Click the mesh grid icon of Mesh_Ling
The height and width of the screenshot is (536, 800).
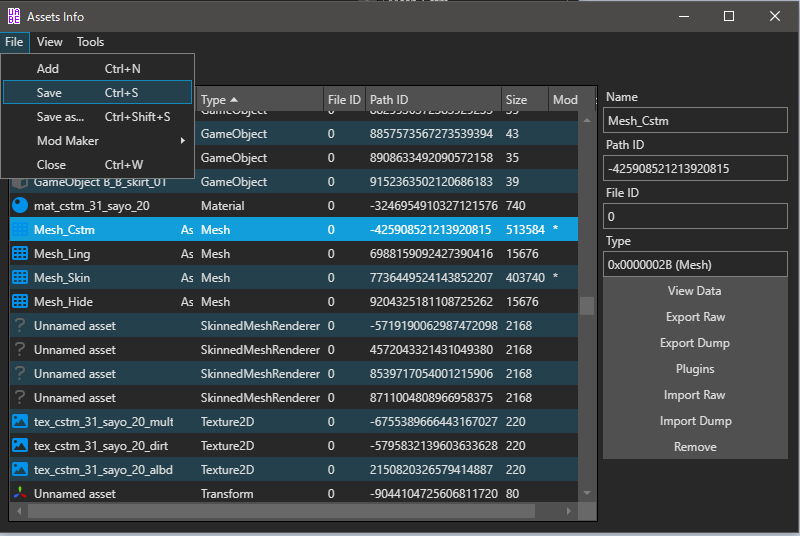tap(20, 253)
